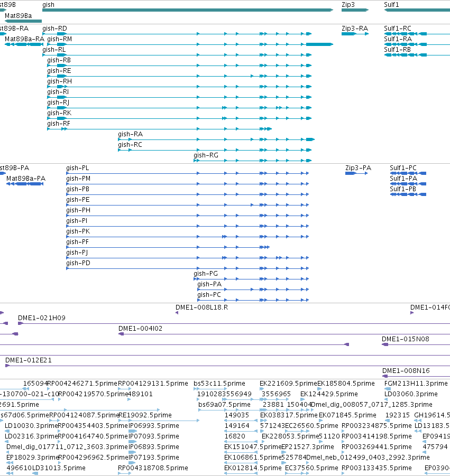Image resolution: width=450 pixels, height=476 pixels.
Task: Select protein gish-PH
Action: click(x=188, y=216)
